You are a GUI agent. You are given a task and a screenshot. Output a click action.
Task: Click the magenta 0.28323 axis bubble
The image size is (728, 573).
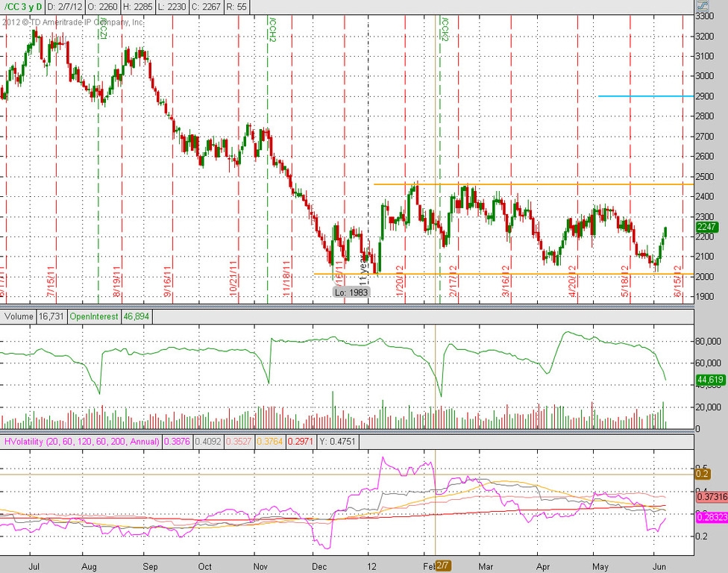tap(712, 517)
